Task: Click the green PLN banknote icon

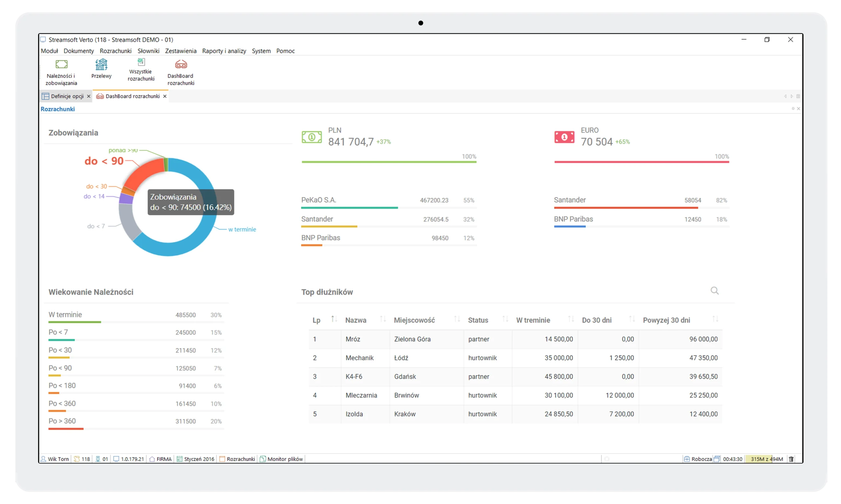Action: click(x=311, y=137)
